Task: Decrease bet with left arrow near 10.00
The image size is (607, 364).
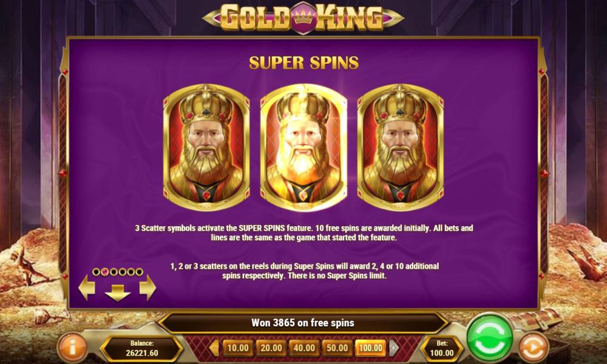Action: 214,348
